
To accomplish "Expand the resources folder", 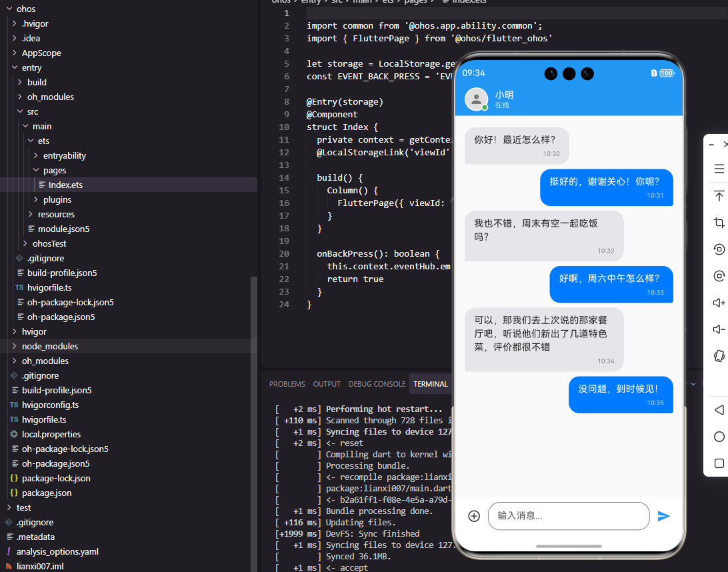I will 31,214.
